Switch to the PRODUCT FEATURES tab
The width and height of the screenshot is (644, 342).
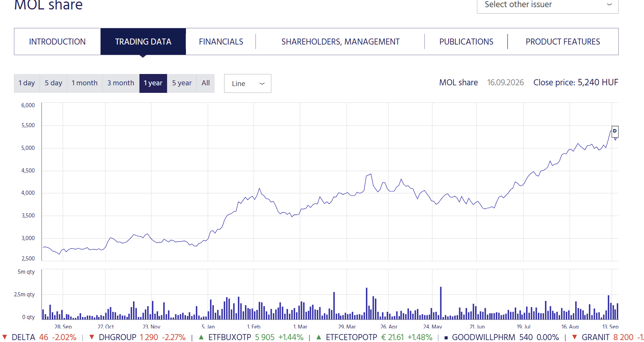[x=563, y=42]
